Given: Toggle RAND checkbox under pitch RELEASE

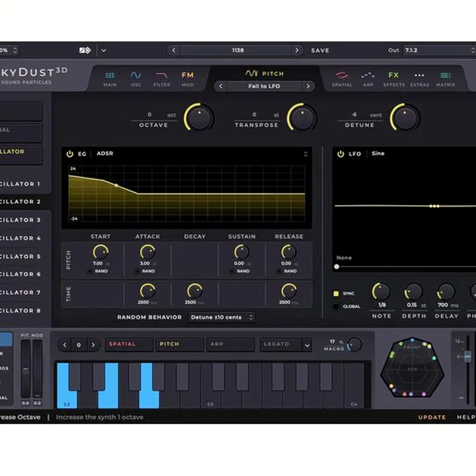Looking at the screenshot, I should pos(279,271).
